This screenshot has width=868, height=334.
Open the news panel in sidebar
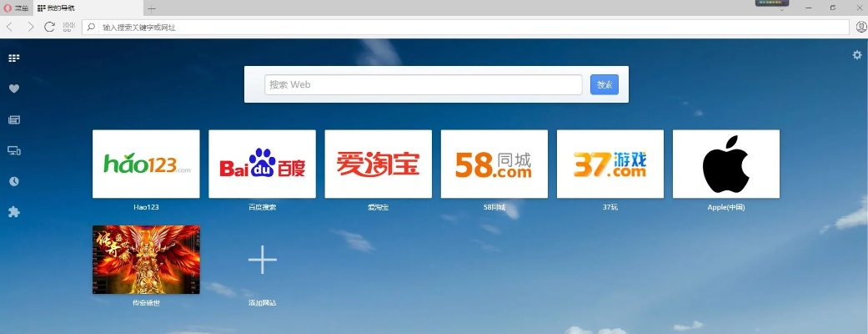pyautogui.click(x=13, y=119)
